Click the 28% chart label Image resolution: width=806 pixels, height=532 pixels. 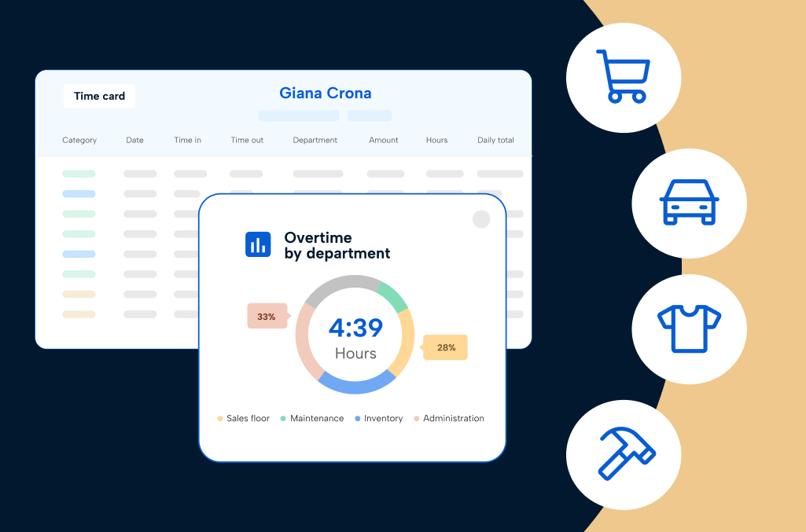444,347
